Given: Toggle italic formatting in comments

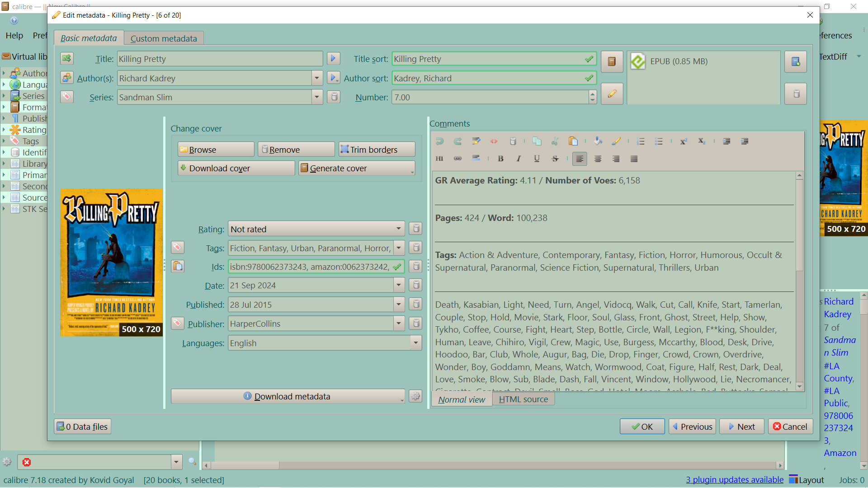Looking at the screenshot, I should [x=519, y=159].
